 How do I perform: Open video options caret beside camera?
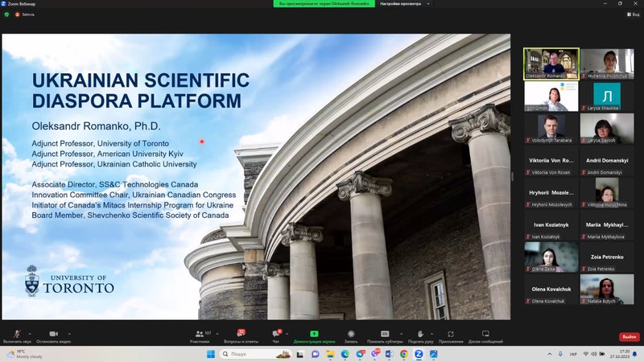tap(69, 334)
